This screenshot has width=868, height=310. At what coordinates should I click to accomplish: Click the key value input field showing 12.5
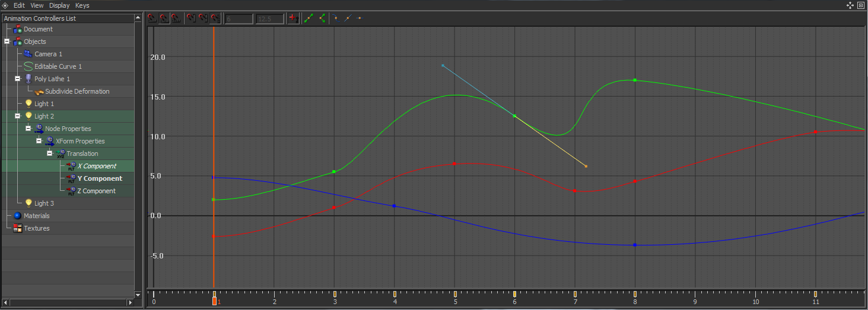[x=270, y=19]
